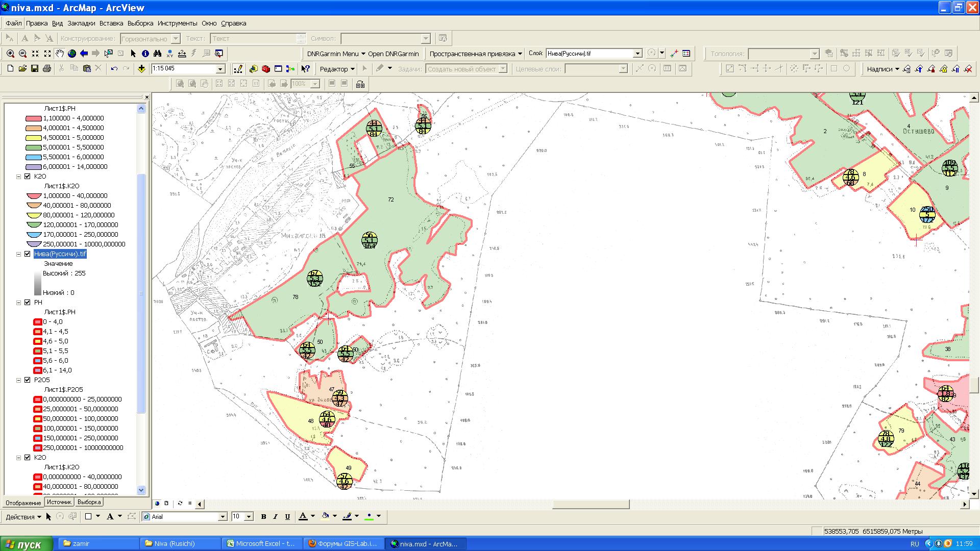Open the Find binoculars tool
This screenshot has width=980, height=551.
[x=158, y=54]
